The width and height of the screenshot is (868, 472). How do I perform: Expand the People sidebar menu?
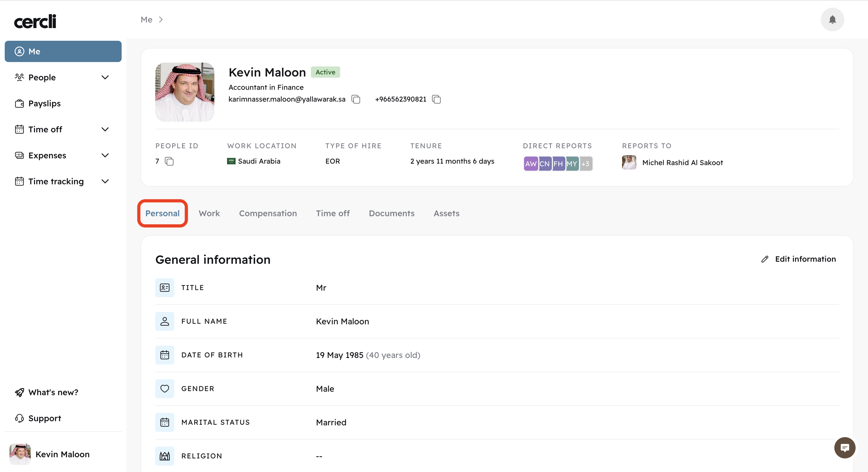(x=105, y=78)
